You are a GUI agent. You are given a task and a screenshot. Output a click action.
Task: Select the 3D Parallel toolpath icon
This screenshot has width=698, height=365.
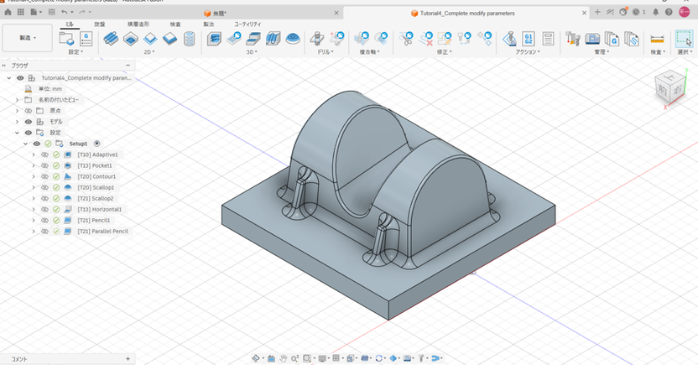tap(273, 39)
